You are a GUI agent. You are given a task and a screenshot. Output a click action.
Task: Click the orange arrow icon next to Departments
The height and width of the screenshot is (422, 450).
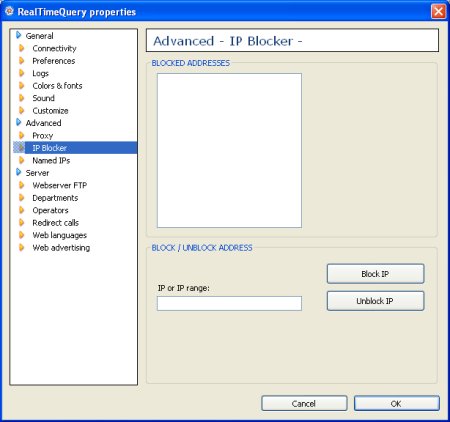click(x=22, y=198)
